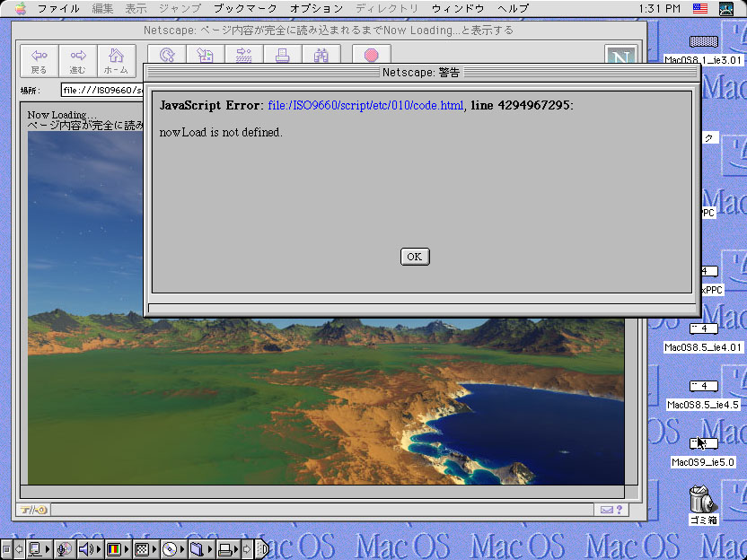Click the Load Images toolbar icon
The width and height of the screenshot is (747, 560).
point(206,54)
